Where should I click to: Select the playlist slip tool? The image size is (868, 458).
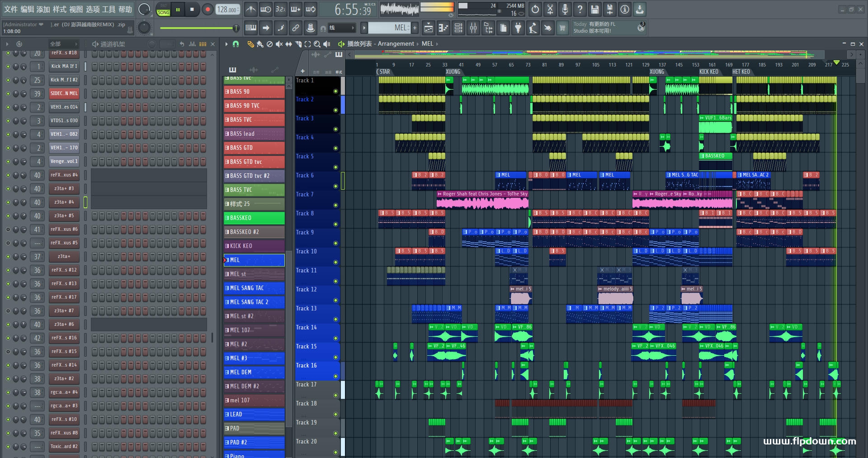pos(288,44)
